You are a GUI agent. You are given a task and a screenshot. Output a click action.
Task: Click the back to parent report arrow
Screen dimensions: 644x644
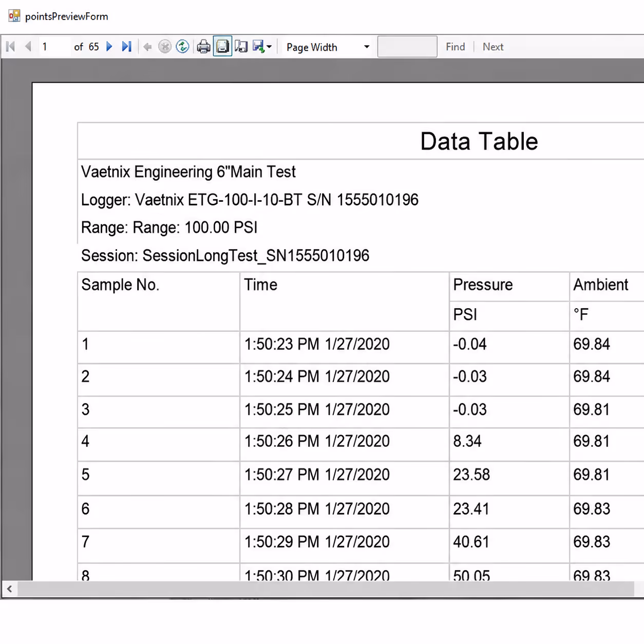pos(147,47)
